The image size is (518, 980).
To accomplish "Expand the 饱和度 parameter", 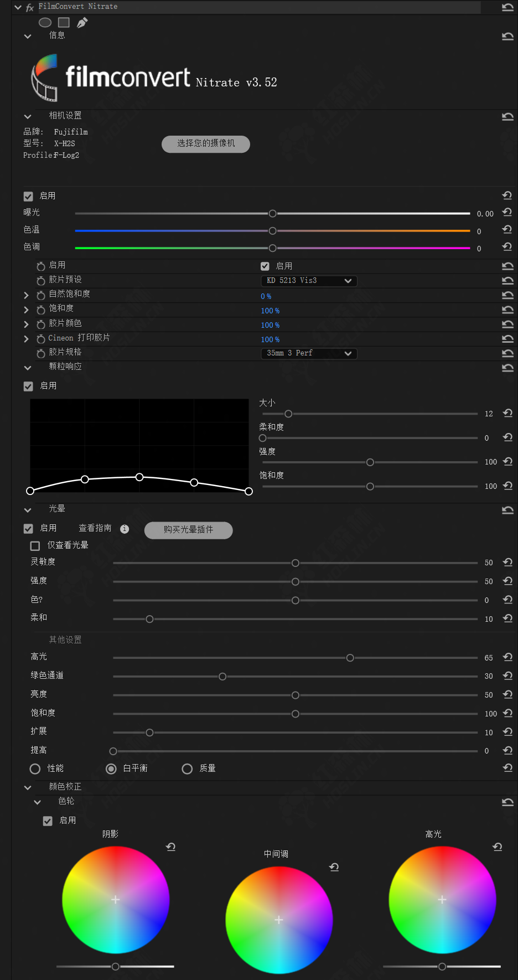I will click(x=26, y=310).
